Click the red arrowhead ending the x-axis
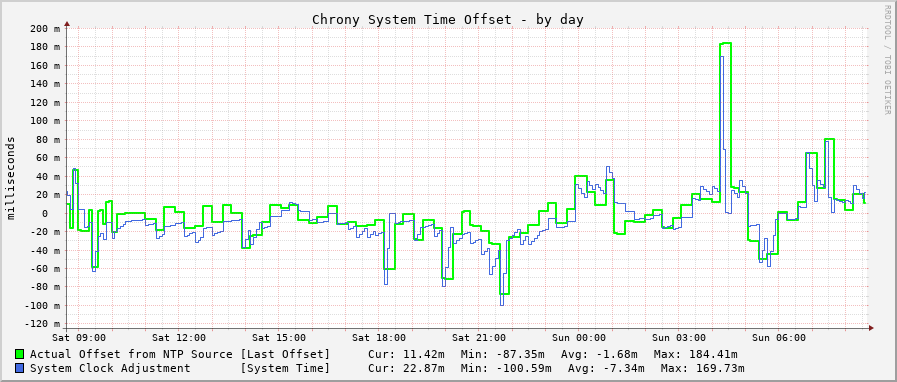897x382 pixels. coord(871,328)
